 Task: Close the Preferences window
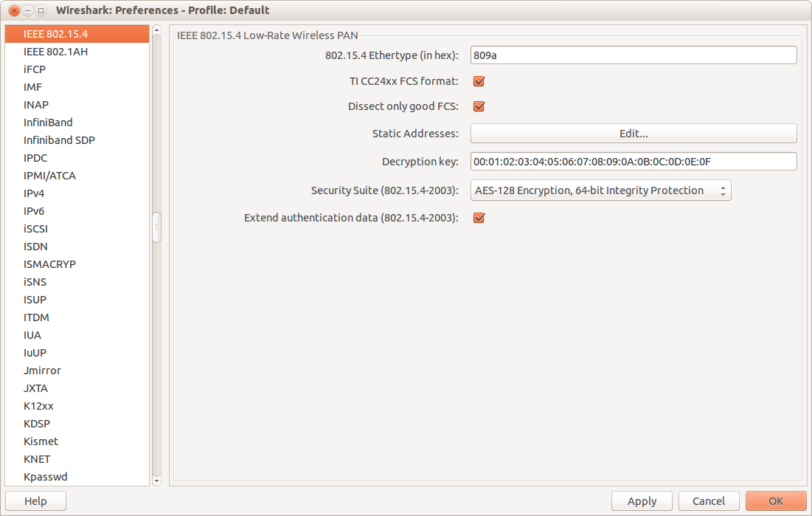(13, 10)
